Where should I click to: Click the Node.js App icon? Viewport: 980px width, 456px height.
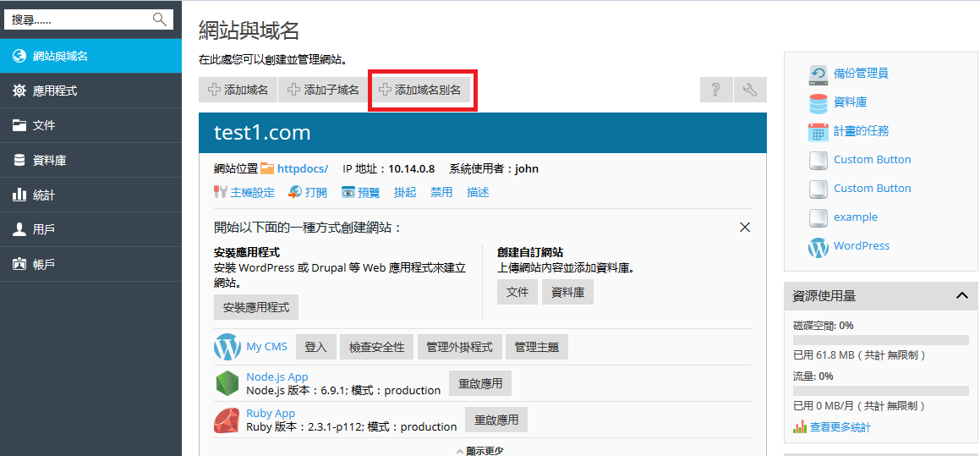pyautogui.click(x=227, y=383)
